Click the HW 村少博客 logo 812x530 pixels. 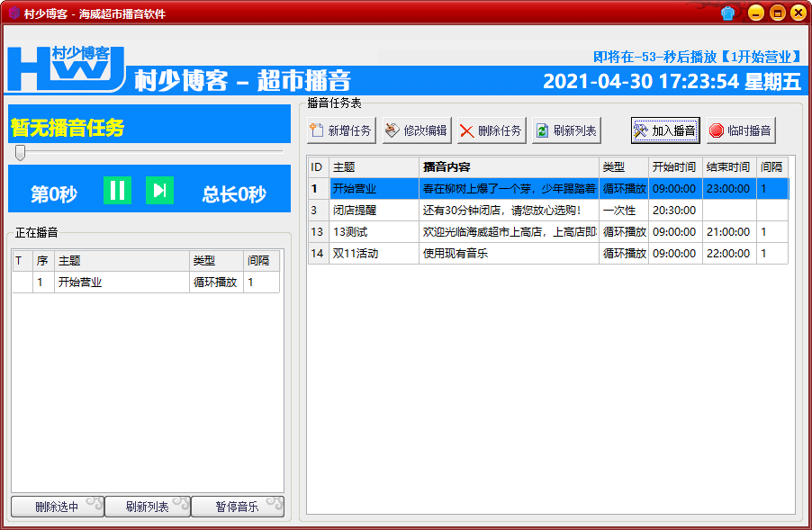click(67, 69)
